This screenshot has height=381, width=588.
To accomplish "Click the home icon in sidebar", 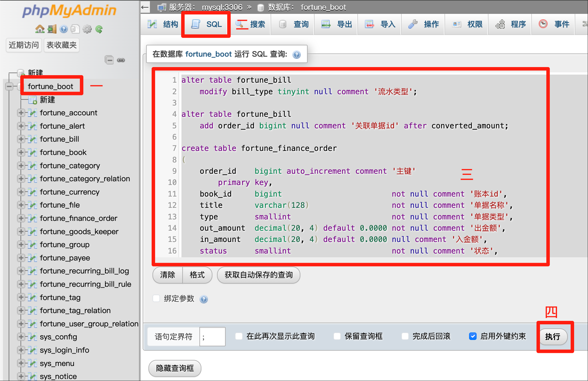I will tap(40, 29).
